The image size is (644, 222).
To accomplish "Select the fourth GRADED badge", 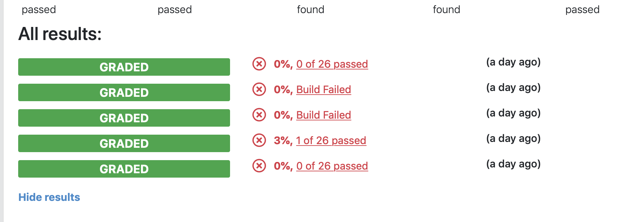I will tap(124, 143).
